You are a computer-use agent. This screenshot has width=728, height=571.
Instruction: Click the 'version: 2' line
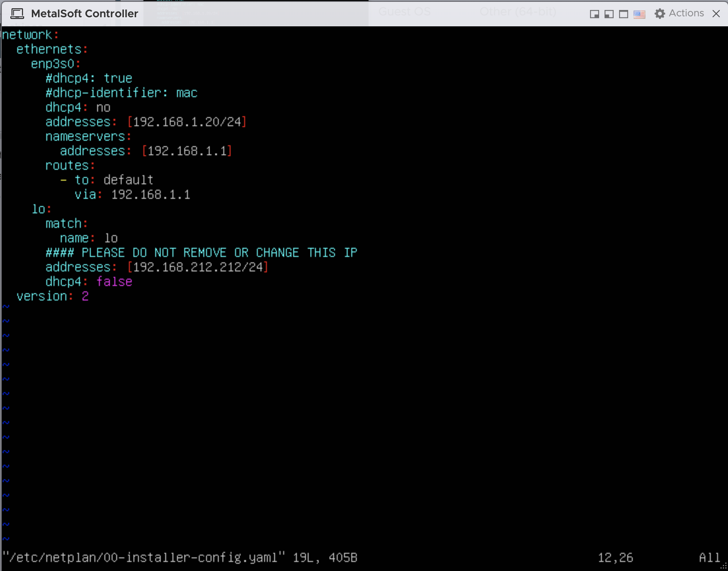(53, 296)
